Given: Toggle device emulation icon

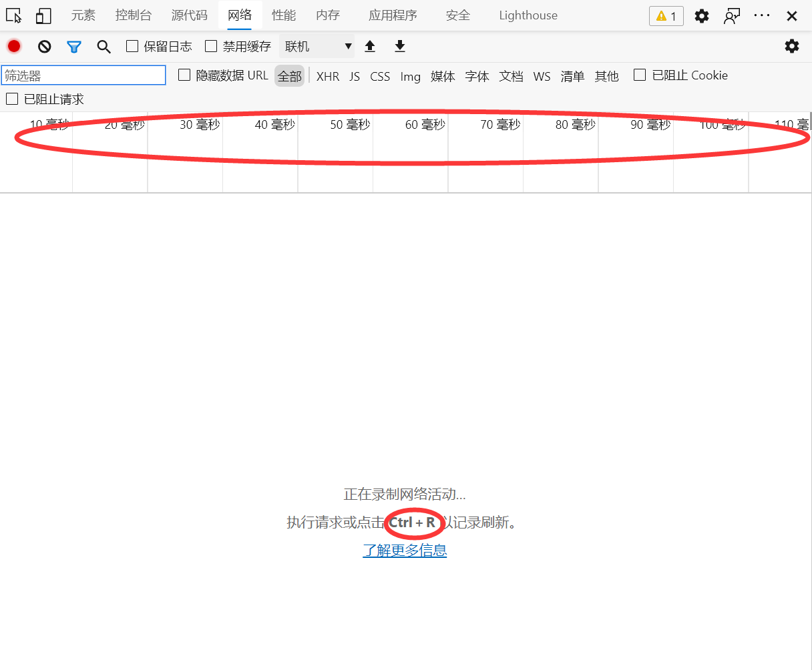Looking at the screenshot, I should (x=43, y=15).
